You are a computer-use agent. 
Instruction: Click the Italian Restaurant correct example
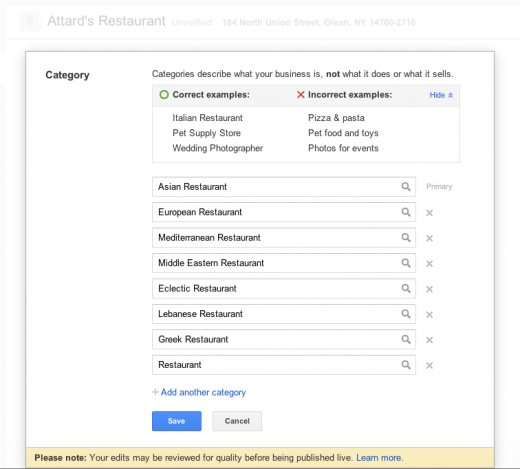(207, 118)
